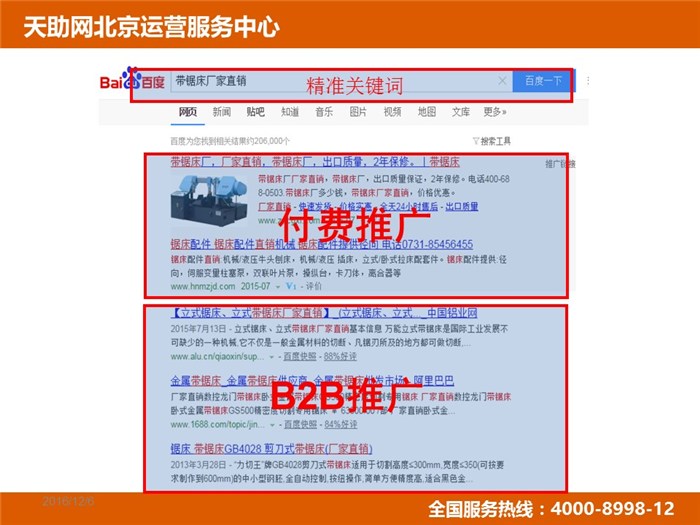This screenshot has width=700, height=525.
Task: Open the 贴吧 tab
Action: (256, 112)
